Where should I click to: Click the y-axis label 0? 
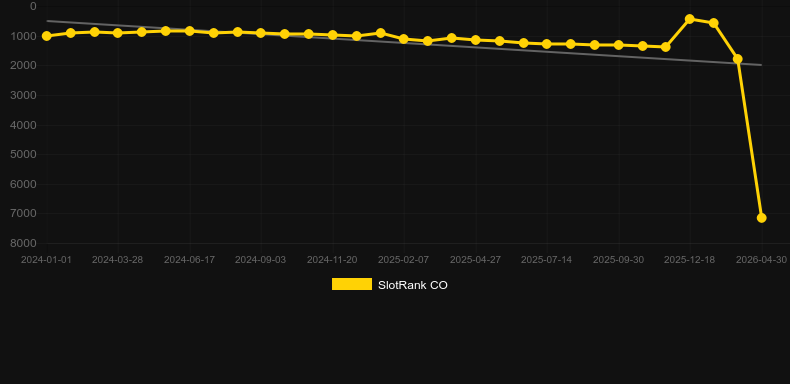coord(33,7)
